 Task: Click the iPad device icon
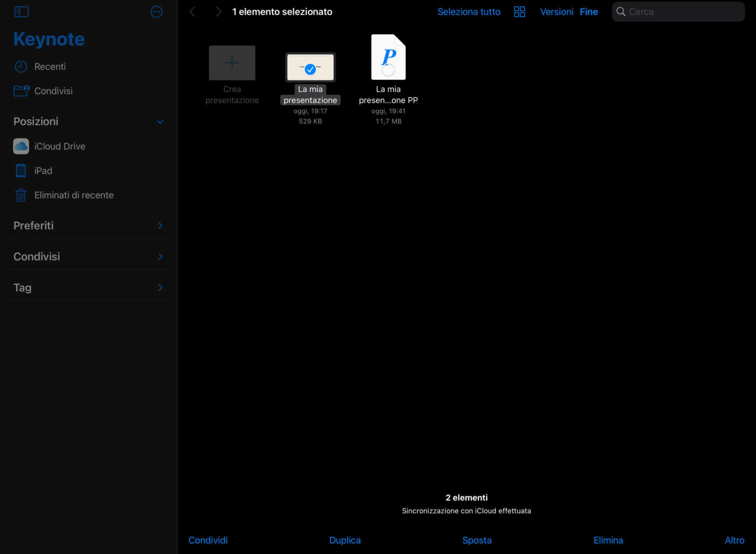(21, 171)
